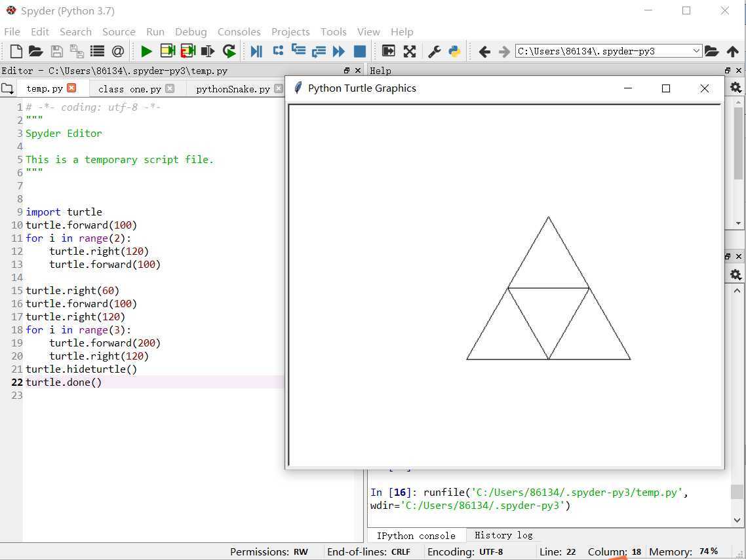The image size is (746, 560).
Task: Click the console vertical scrollbar thumb
Action: (737, 491)
